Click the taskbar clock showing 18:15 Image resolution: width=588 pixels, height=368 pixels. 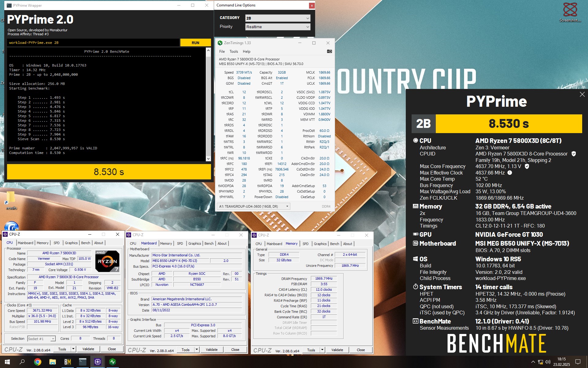coord(562,362)
